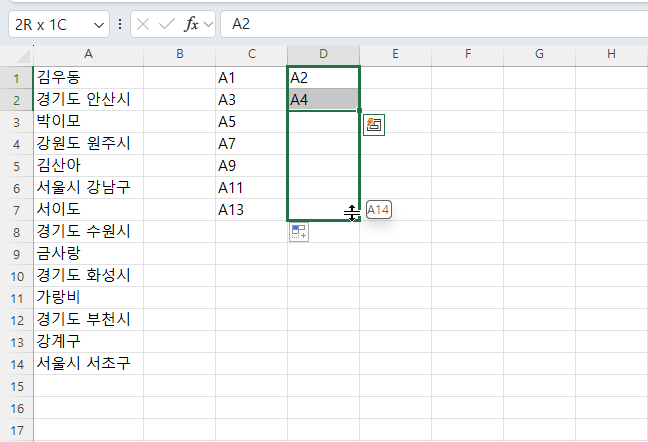The image size is (648, 442).
Task: Select column D header
Action: coord(324,54)
